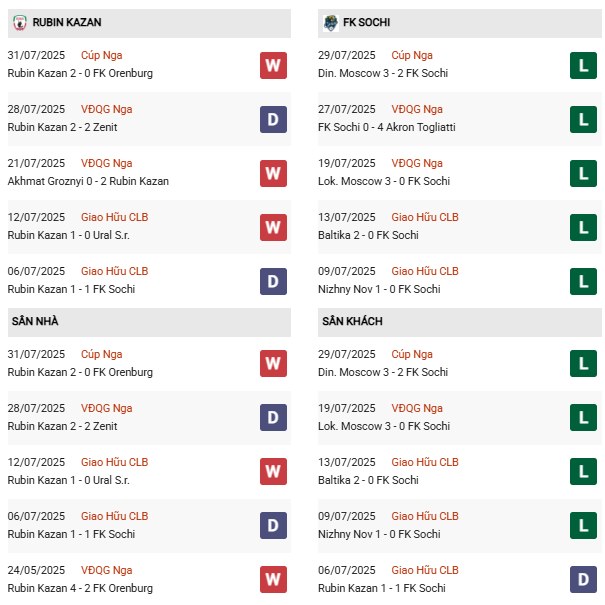Image resolution: width=605 pixels, height=605 pixels.
Task: Click D badge for Rubin Kazan 2-2 Zenit in top list
Action: 273,119
